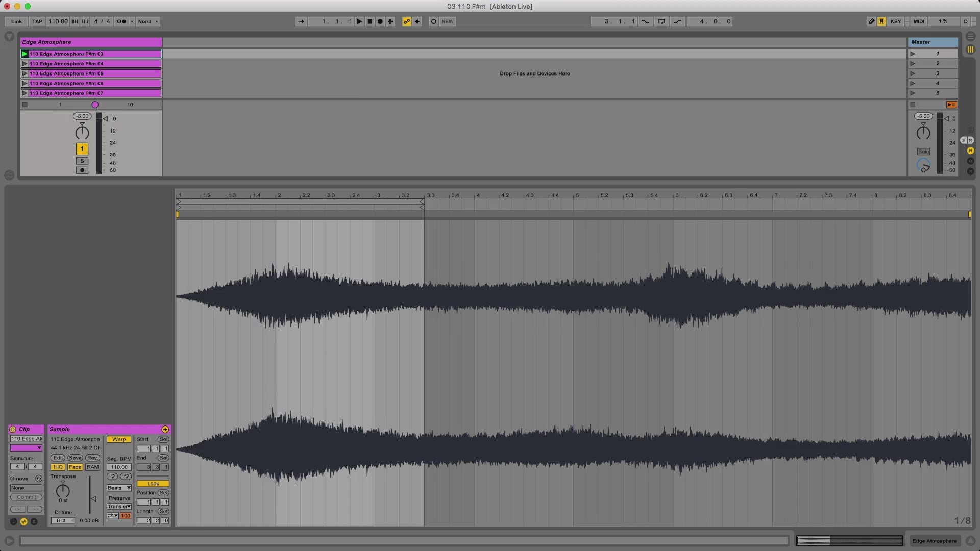Click the re-enable automation arrow
Screen dimensions: 980x551
point(417,21)
